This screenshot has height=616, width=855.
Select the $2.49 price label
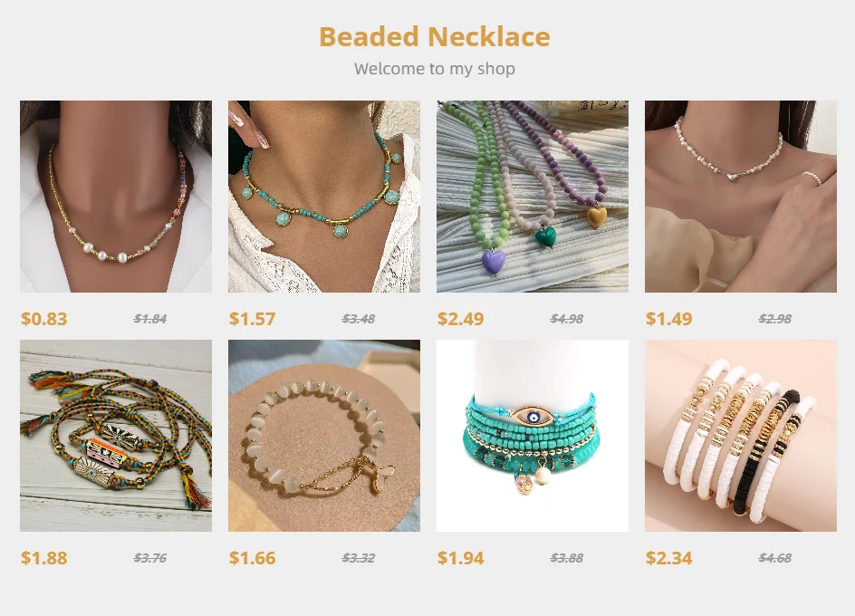point(461,319)
